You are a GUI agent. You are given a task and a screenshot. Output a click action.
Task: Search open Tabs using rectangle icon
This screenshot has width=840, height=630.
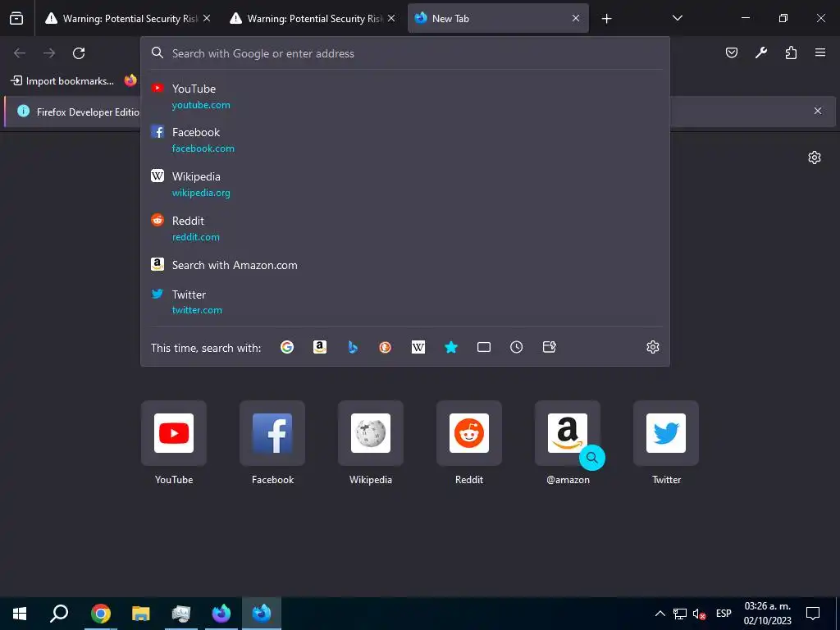point(484,347)
